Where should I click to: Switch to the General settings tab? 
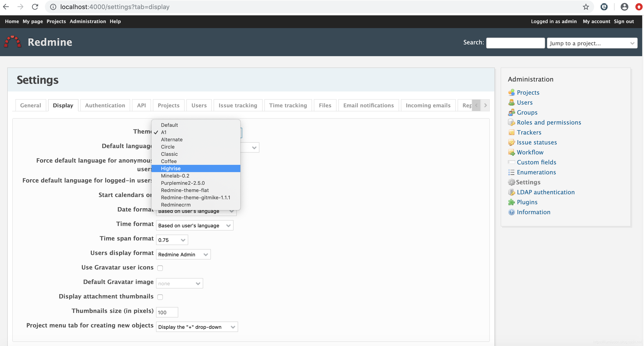(30, 105)
